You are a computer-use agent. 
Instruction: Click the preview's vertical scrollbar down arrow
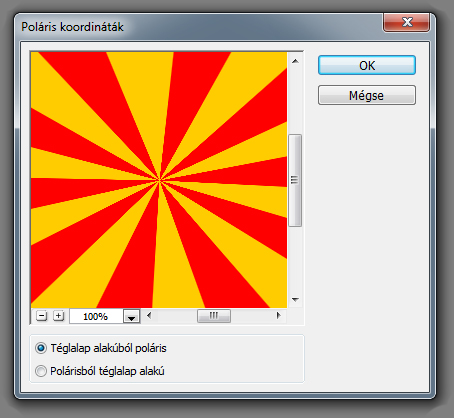(295, 300)
